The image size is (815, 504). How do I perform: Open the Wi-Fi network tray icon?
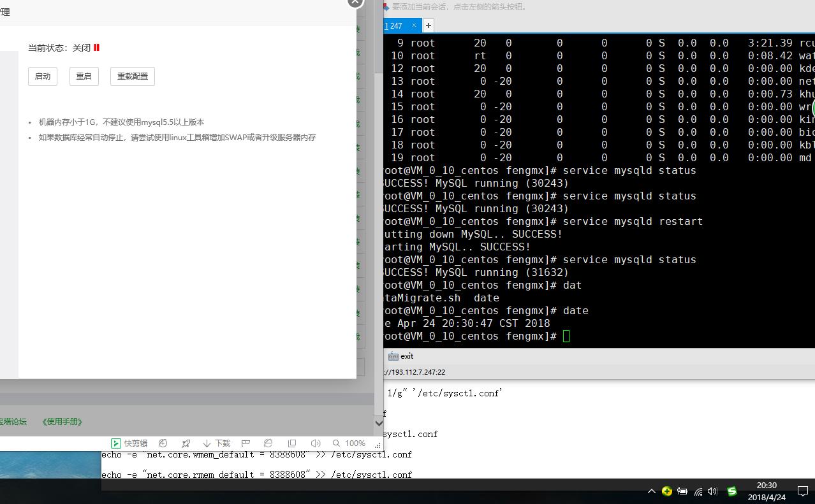click(698, 491)
